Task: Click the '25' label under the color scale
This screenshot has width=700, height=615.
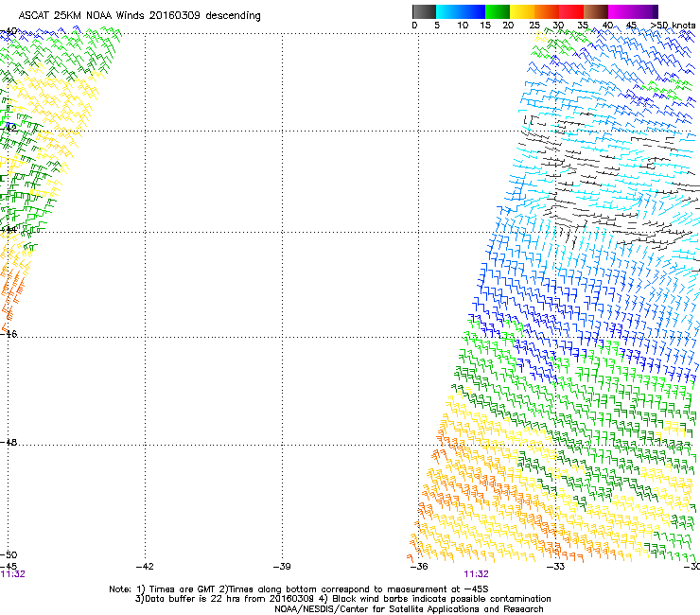Action: coord(534,26)
